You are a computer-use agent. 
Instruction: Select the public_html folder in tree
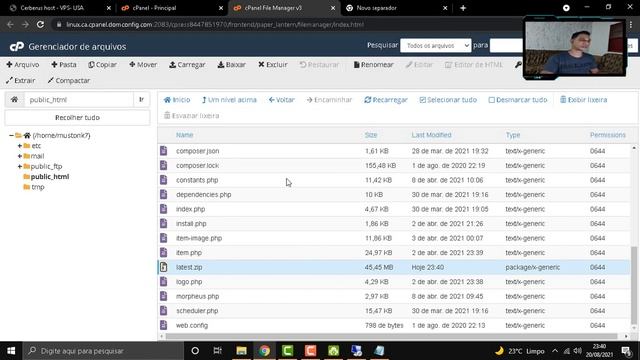[x=50, y=177]
